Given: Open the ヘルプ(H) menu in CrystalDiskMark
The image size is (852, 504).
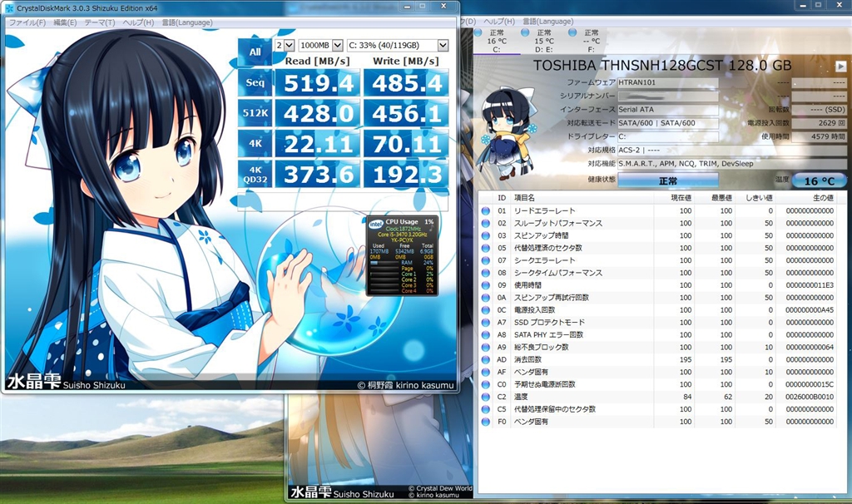Looking at the screenshot, I should point(138,22).
